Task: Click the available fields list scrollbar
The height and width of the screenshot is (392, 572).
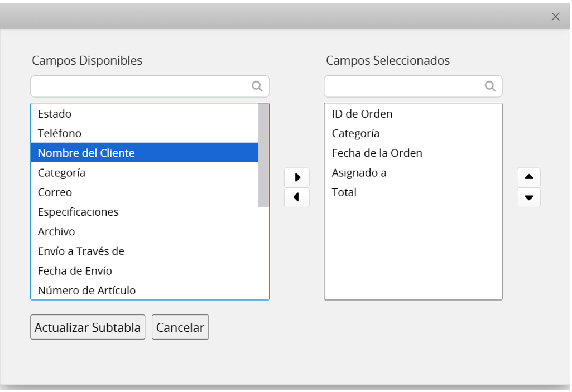Action: [x=263, y=155]
